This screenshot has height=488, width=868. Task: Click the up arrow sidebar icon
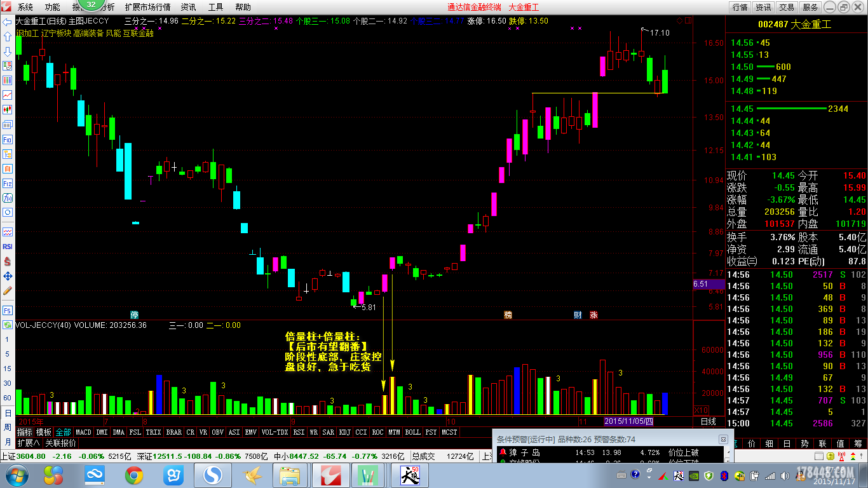(x=7, y=36)
